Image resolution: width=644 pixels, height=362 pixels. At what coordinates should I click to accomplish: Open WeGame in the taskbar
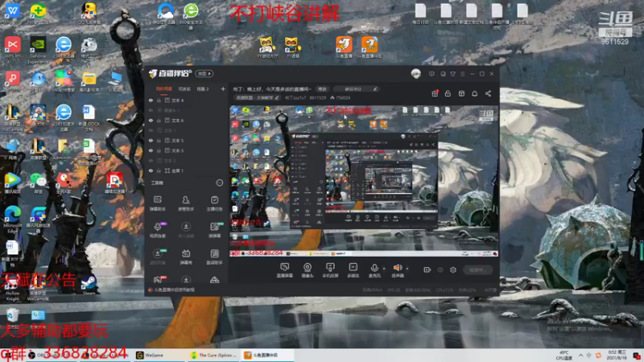pyautogui.click(x=159, y=356)
